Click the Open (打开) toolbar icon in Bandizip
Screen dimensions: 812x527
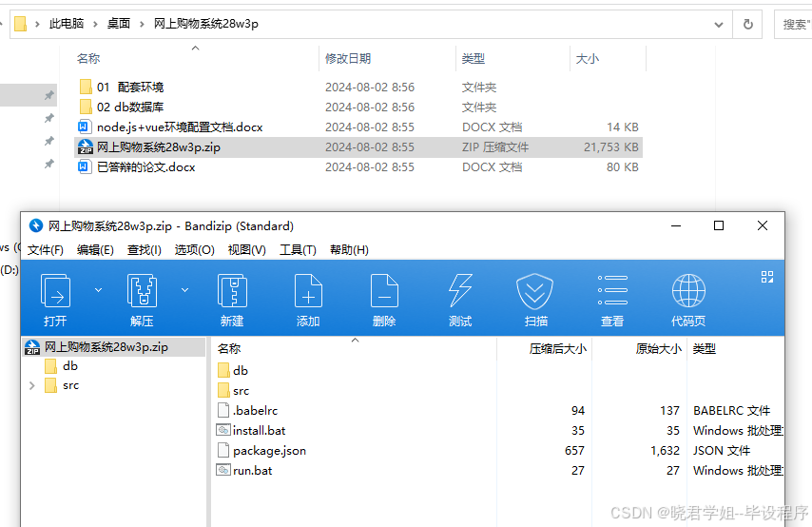tap(55, 291)
